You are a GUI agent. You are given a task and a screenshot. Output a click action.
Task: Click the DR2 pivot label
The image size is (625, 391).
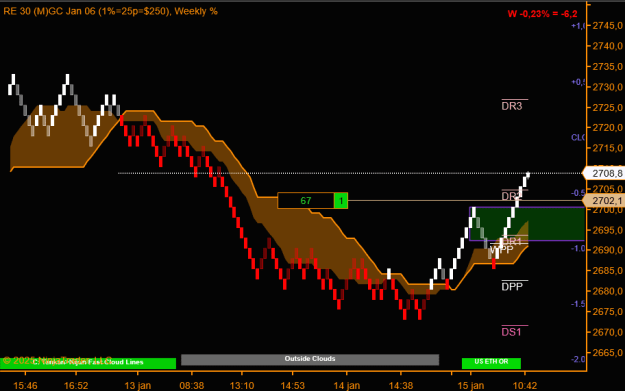click(512, 196)
